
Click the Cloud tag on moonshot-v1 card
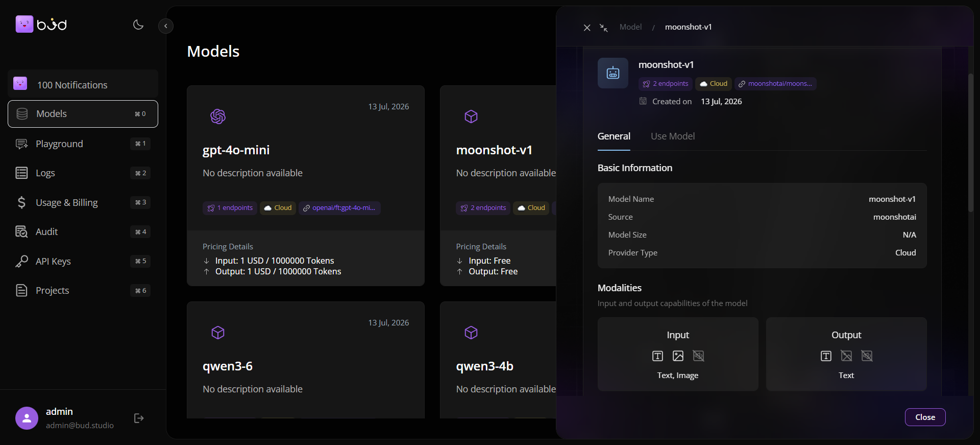[531, 208]
